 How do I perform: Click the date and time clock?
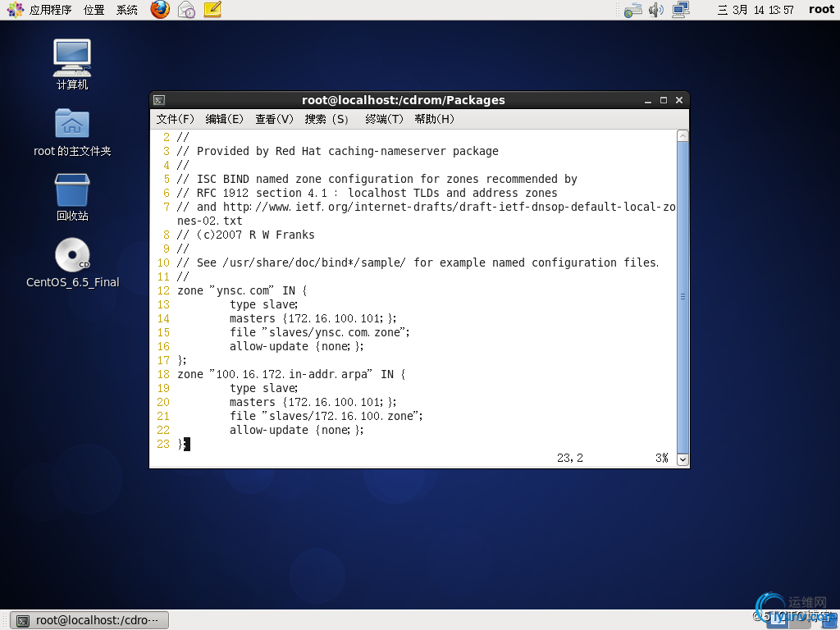(x=756, y=10)
